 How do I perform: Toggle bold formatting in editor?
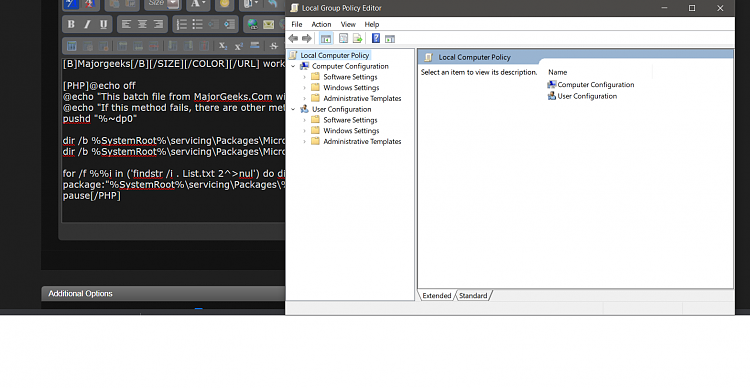tap(71, 24)
